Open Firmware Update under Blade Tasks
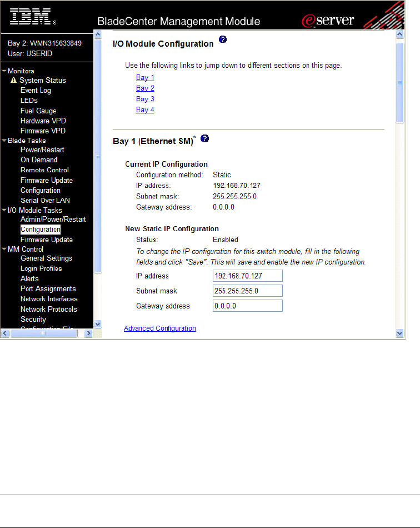Image resolution: width=420 pixels, height=528 pixels. (x=47, y=180)
